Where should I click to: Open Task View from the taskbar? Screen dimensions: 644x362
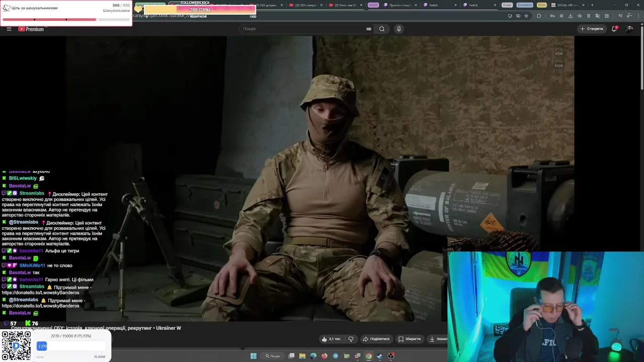tap(291, 356)
